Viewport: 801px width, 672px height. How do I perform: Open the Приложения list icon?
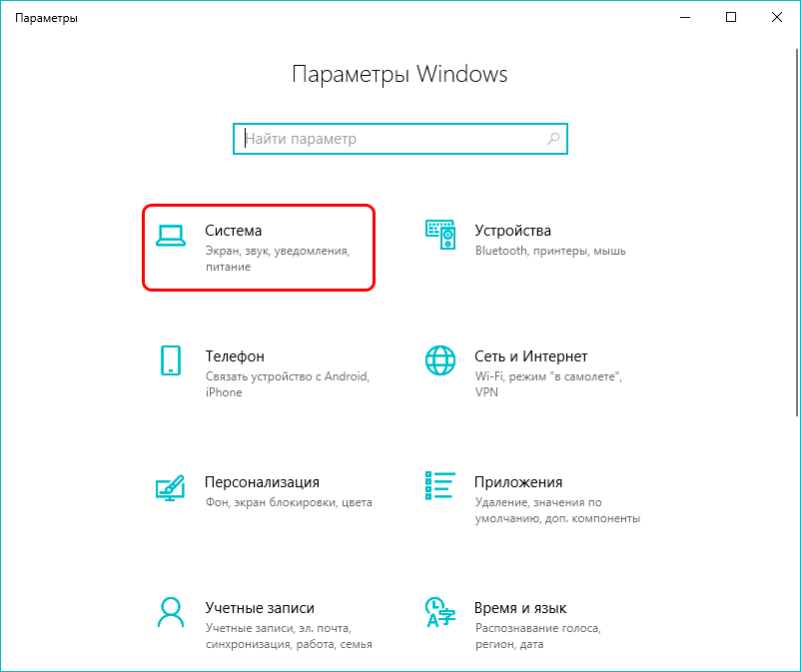[x=440, y=485]
